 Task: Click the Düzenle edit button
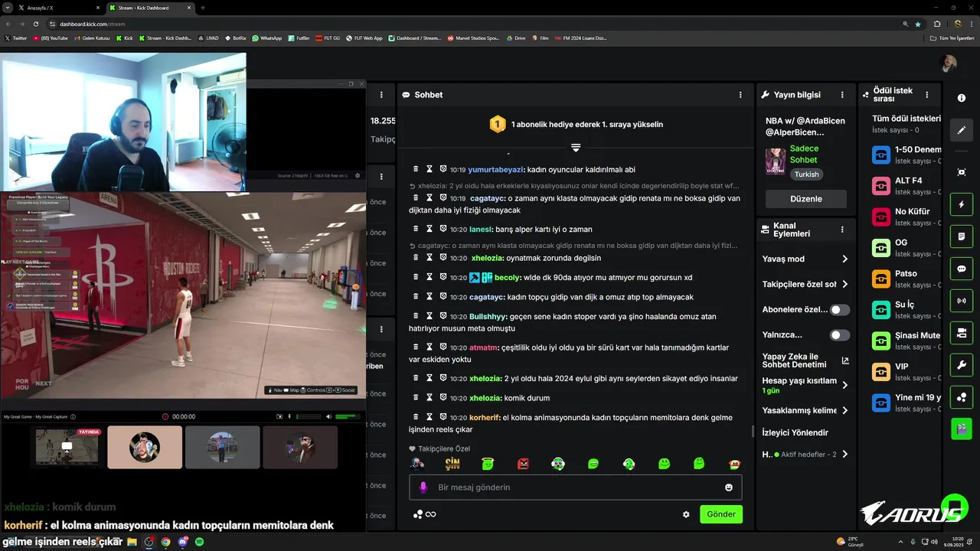tap(806, 199)
